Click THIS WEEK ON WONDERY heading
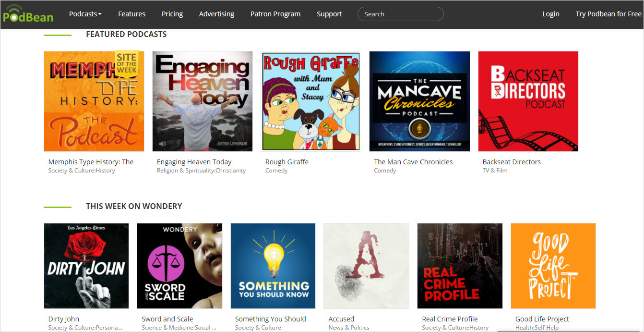Screen dimensions: 644x332 coord(134,206)
